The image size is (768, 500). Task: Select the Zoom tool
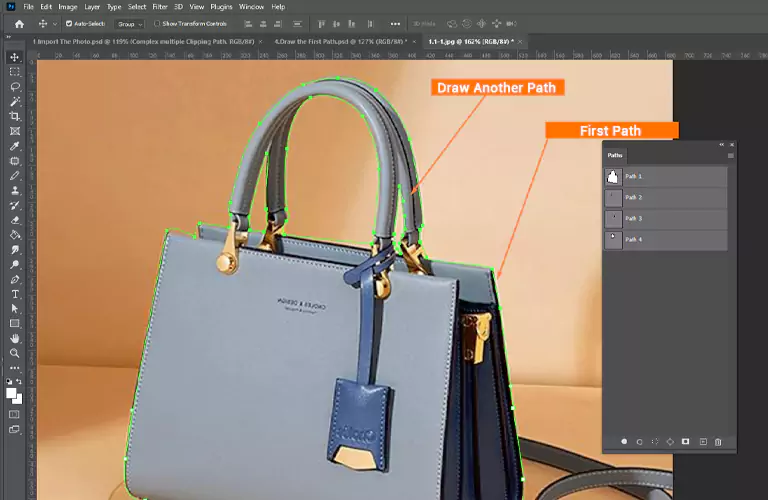click(x=15, y=353)
